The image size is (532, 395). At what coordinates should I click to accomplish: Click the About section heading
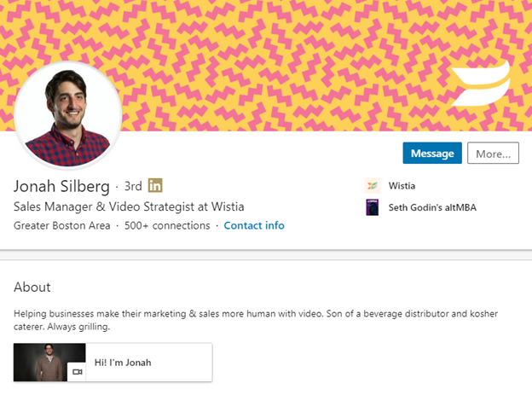(x=32, y=288)
